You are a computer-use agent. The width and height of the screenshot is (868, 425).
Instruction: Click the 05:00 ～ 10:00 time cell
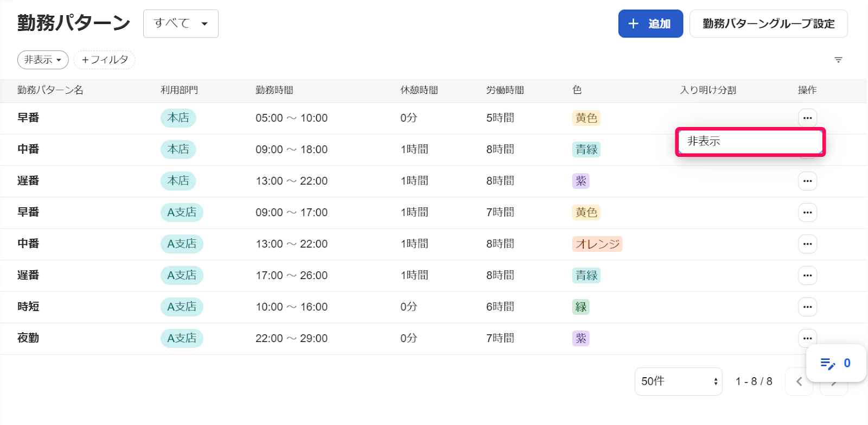point(291,118)
